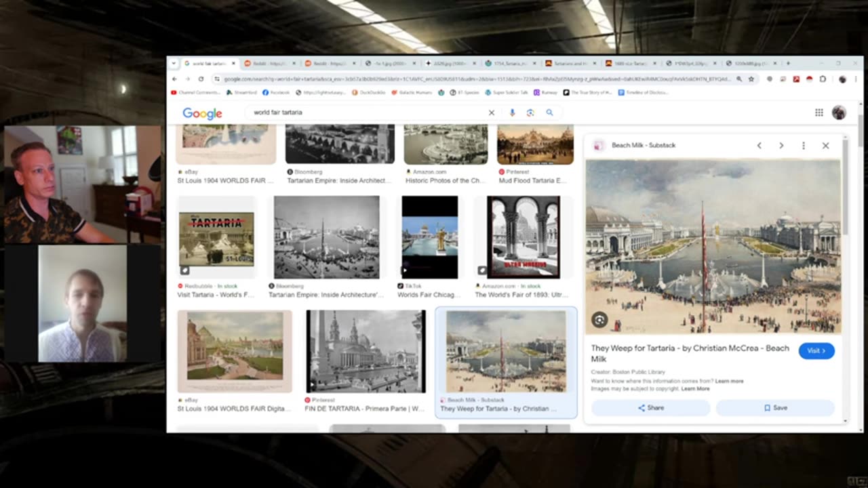This screenshot has width=868, height=488.
Task: Open the preview panel three-dot menu
Action: coord(804,145)
